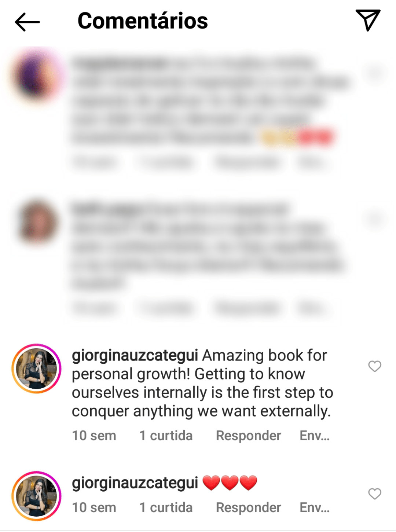Image resolution: width=396 pixels, height=532 pixels.
Task: Open direct messages paper plane icon
Action: (x=368, y=20)
